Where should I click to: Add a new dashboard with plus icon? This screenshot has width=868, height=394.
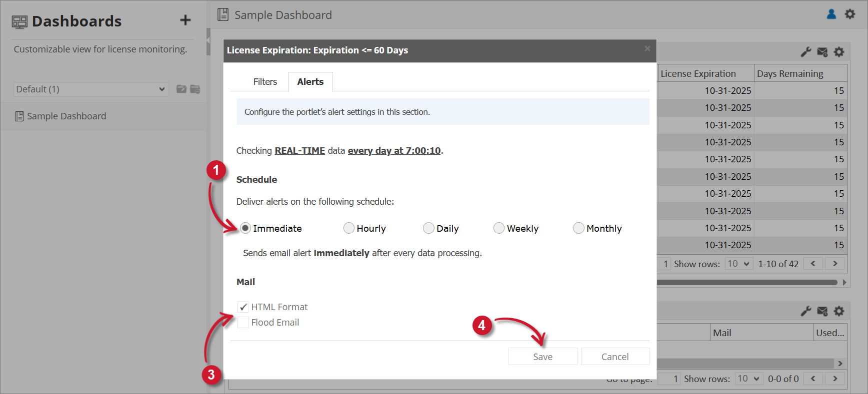tap(185, 20)
